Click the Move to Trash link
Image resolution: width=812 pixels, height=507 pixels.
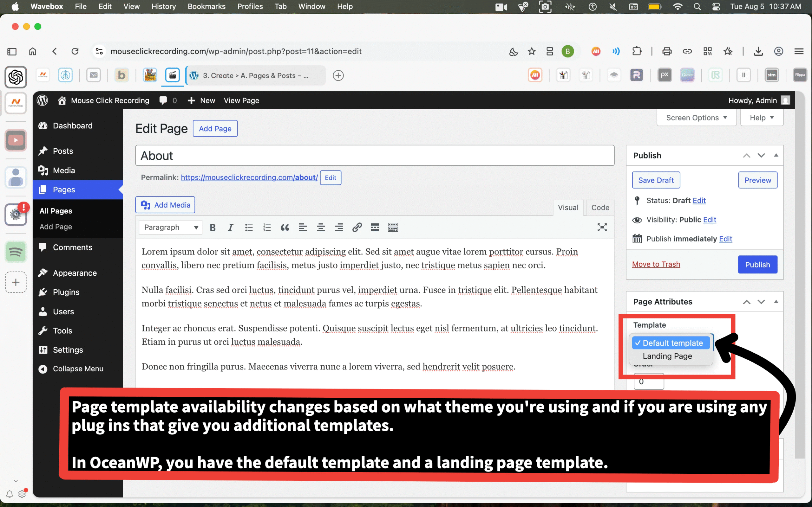[x=656, y=264]
